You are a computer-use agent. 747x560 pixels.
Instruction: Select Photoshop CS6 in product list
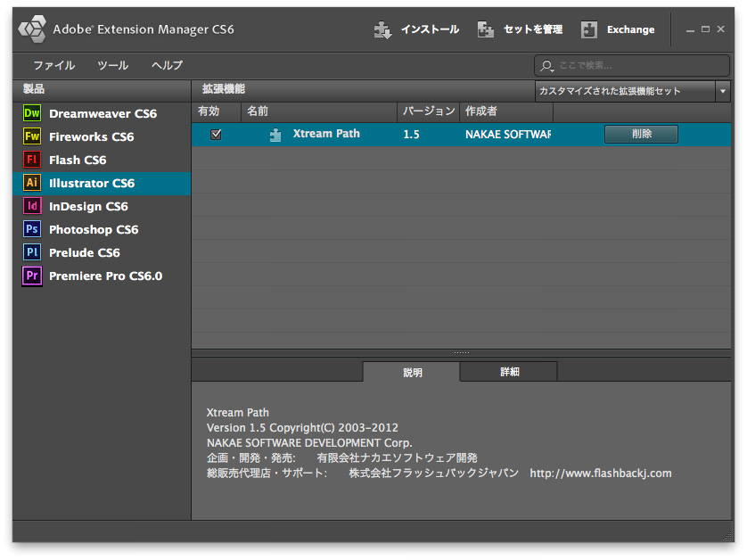(x=102, y=229)
